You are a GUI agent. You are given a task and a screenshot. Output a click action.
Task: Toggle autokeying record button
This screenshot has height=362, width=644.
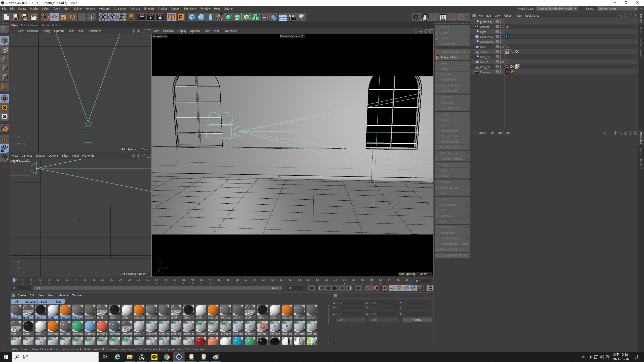click(375, 288)
